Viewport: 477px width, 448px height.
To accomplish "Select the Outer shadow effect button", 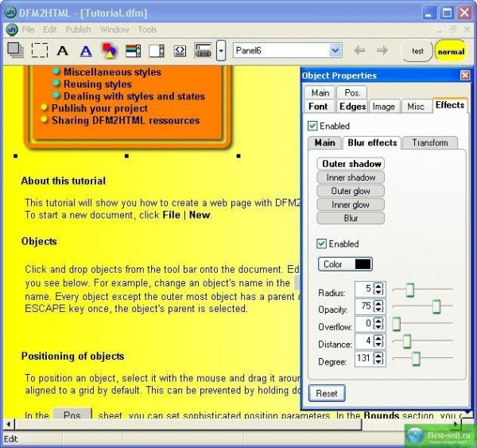I will 351,164.
